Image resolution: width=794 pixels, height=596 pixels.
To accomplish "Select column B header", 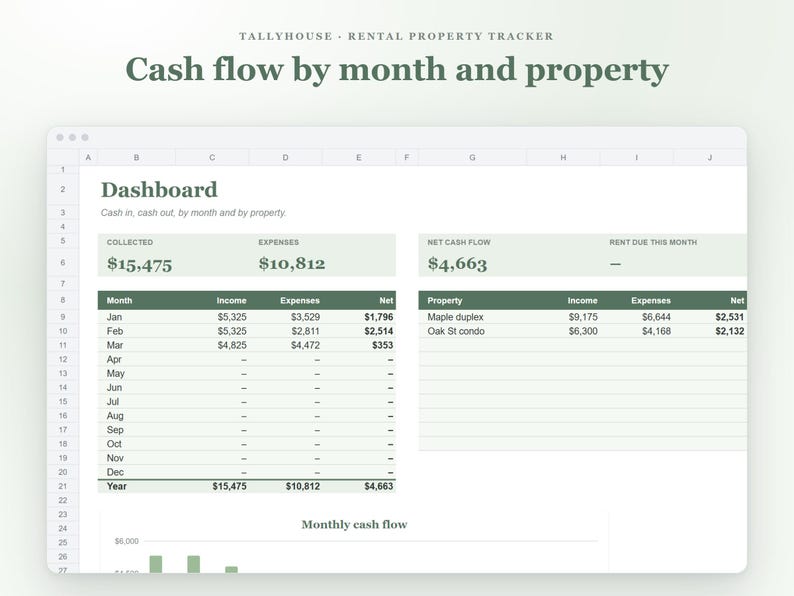I will pos(136,157).
